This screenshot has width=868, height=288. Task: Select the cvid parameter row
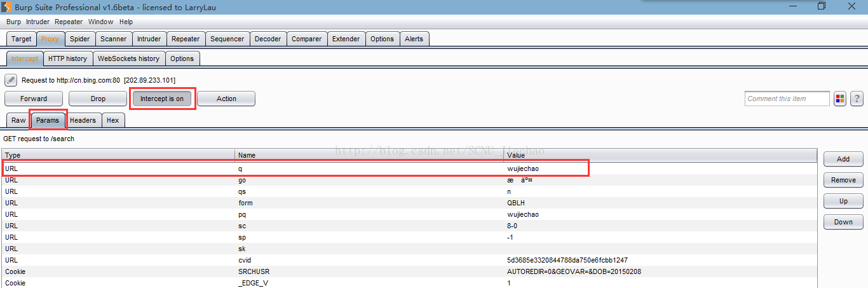(x=409, y=260)
